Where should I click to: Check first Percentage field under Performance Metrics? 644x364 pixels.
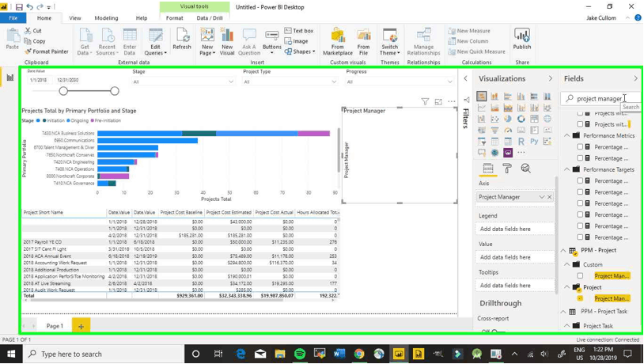click(x=580, y=146)
